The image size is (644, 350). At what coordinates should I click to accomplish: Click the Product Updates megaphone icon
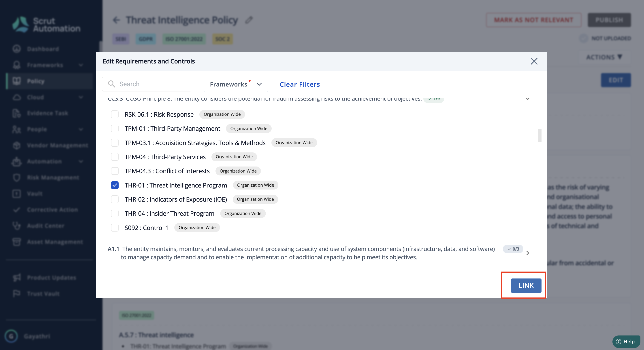(17, 278)
